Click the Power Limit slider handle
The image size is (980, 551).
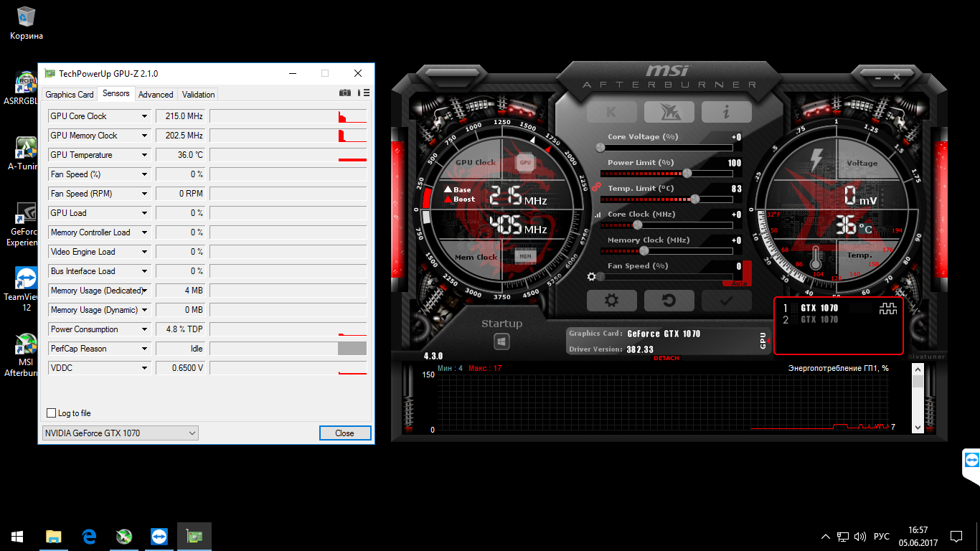coord(687,174)
